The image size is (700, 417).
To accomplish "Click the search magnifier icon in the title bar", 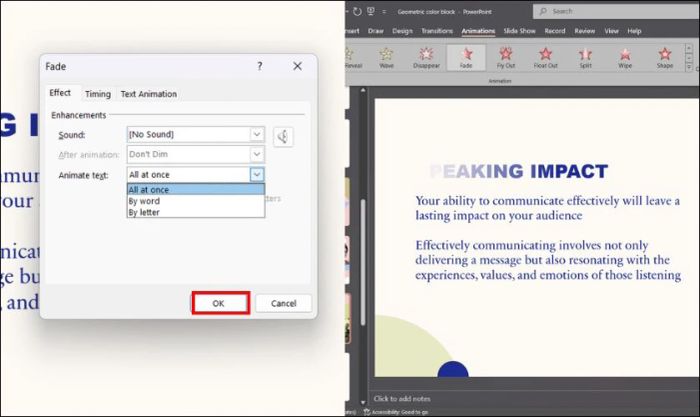I will click(x=543, y=11).
